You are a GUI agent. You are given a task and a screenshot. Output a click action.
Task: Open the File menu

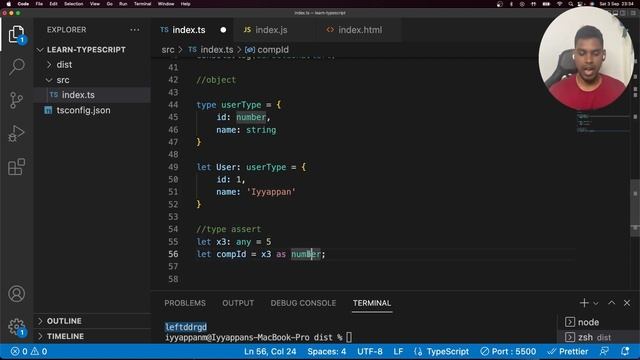(39, 4)
